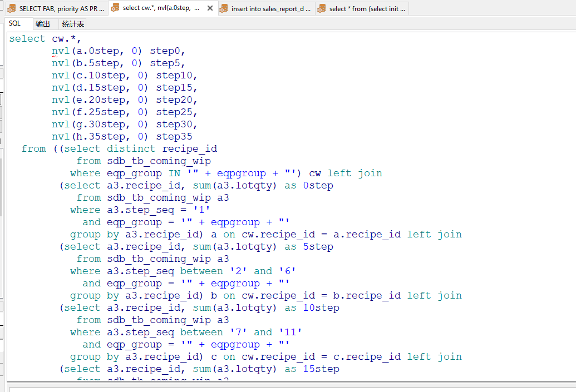The height and width of the screenshot is (392, 576).
Task: Click query icon on 'SELECT FAB' tab
Action: pos(11,8)
